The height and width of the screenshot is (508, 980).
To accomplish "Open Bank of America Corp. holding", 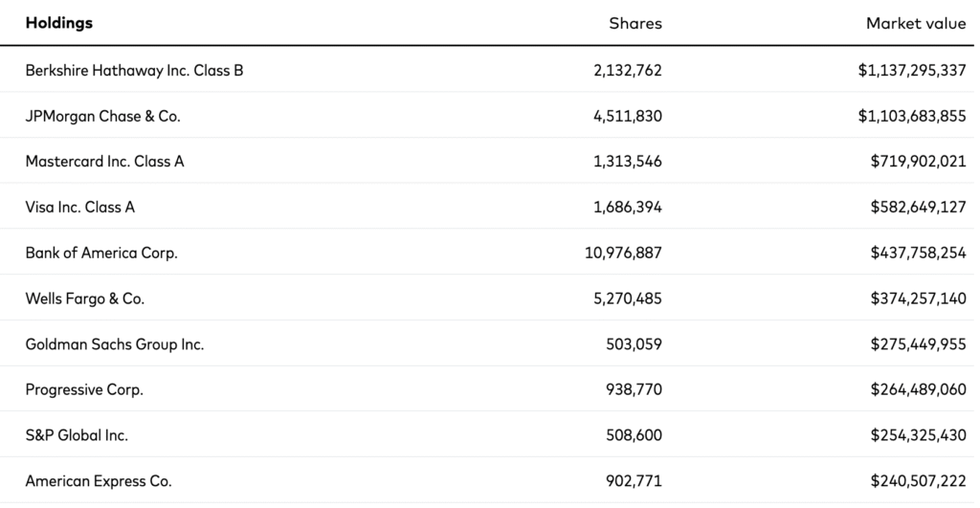I will (101, 253).
